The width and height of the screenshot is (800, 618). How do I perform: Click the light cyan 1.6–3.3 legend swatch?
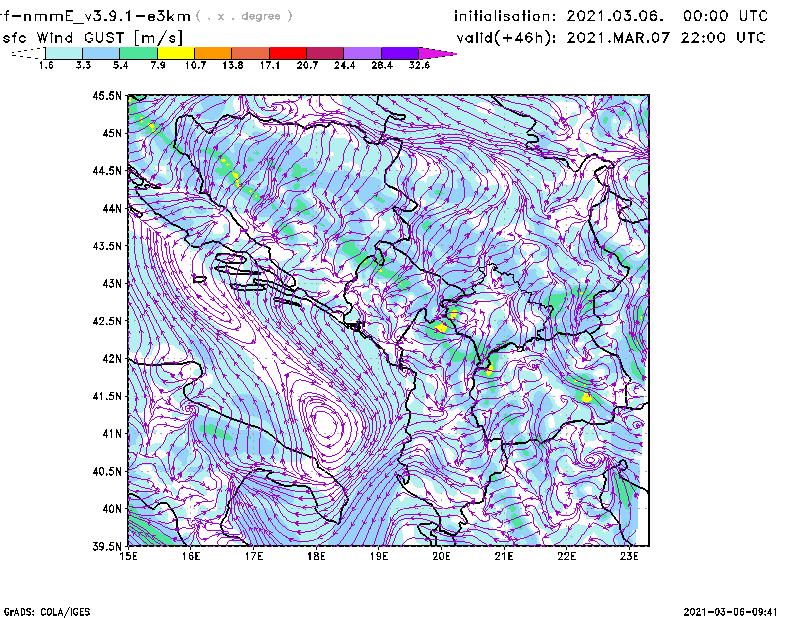click(64, 53)
